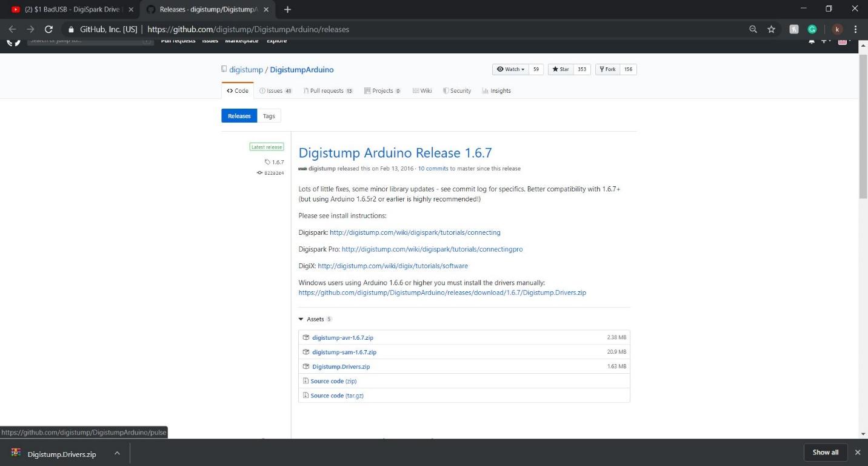Download digistump-avr-1.6.7.zip
The width and height of the screenshot is (868, 466).
pyautogui.click(x=342, y=337)
